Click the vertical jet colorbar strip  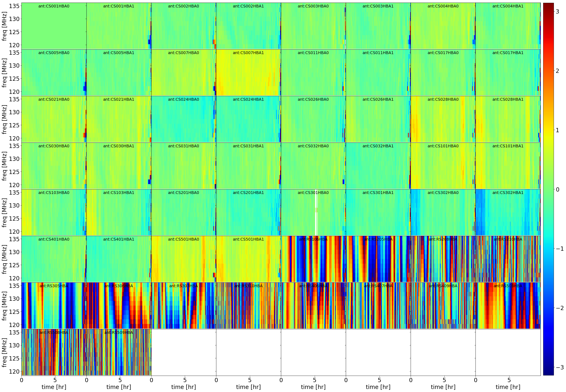[549, 189]
